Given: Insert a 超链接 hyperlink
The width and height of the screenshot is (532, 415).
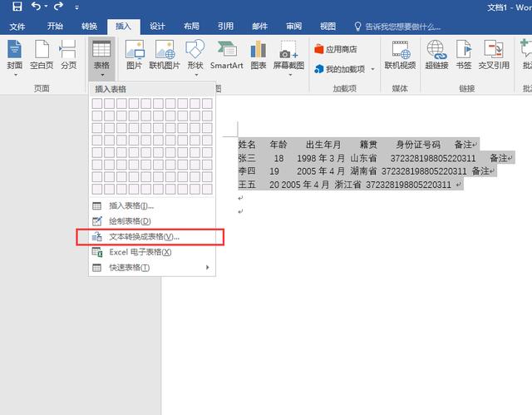Looking at the screenshot, I should pos(436,54).
